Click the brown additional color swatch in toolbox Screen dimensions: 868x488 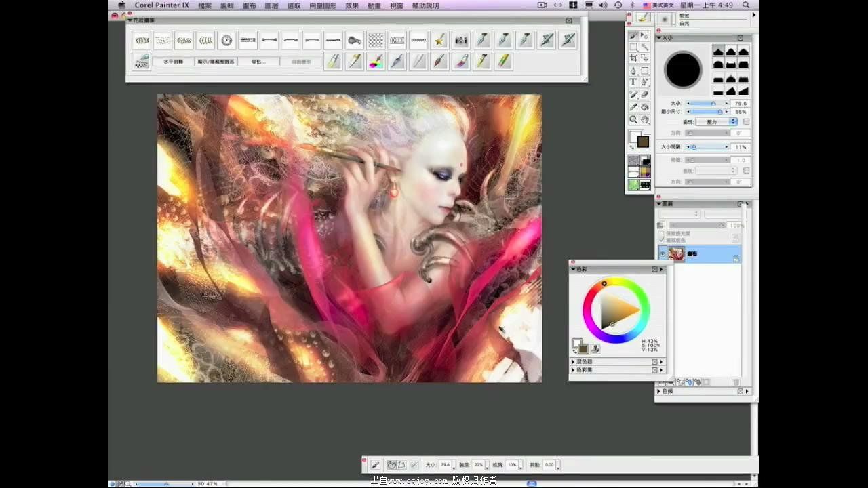point(643,142)
